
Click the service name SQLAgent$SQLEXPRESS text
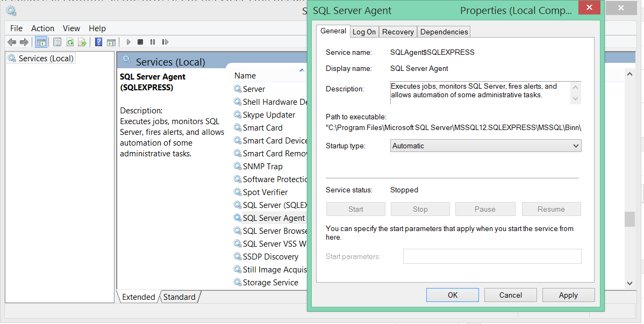click(x=432, y=52)
